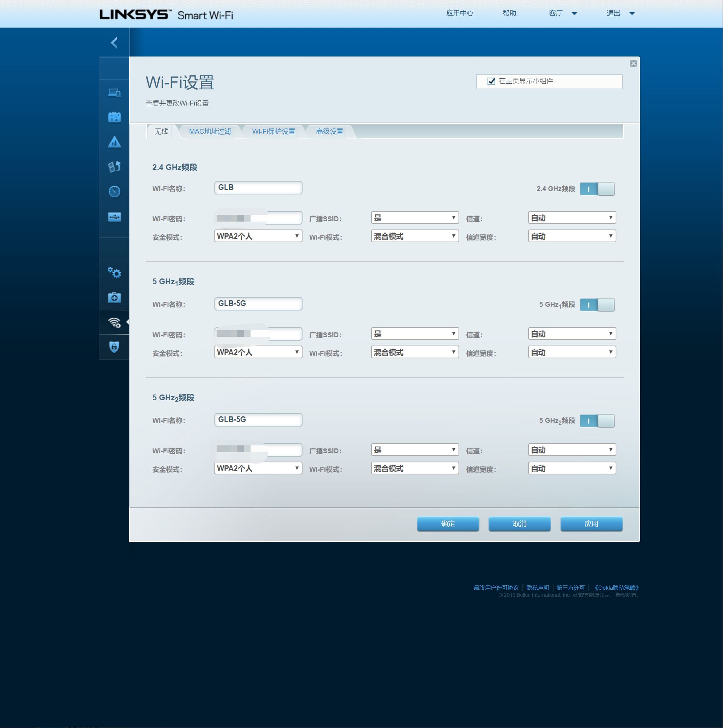This screenshot has height=728, width=723.
Task: Open Security shield lock icon
Action: tap(114, 347)
